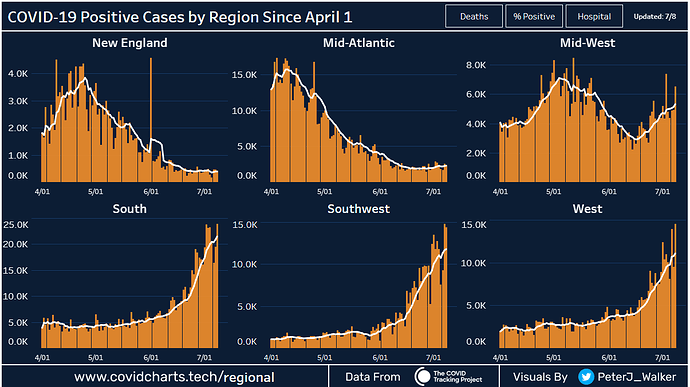Select the Mid-West chart title
Viewport: 690px width, 387px height.
[587, 43]
